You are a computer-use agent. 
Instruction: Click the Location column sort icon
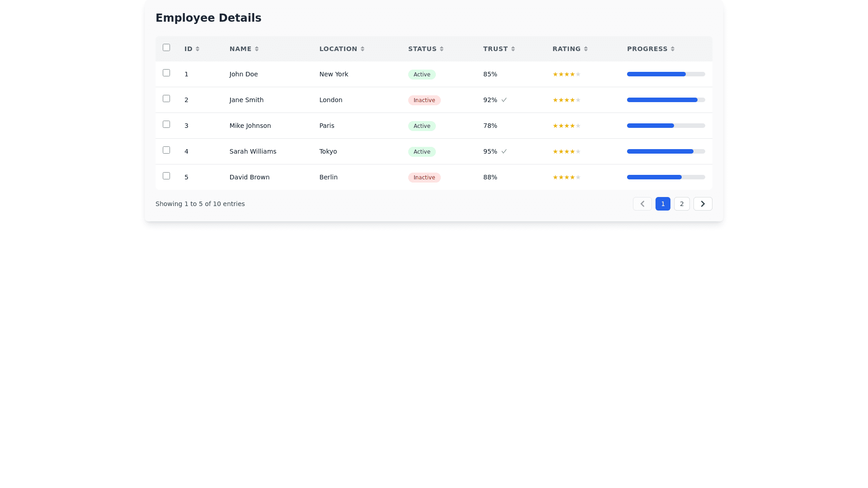point(362,49)
